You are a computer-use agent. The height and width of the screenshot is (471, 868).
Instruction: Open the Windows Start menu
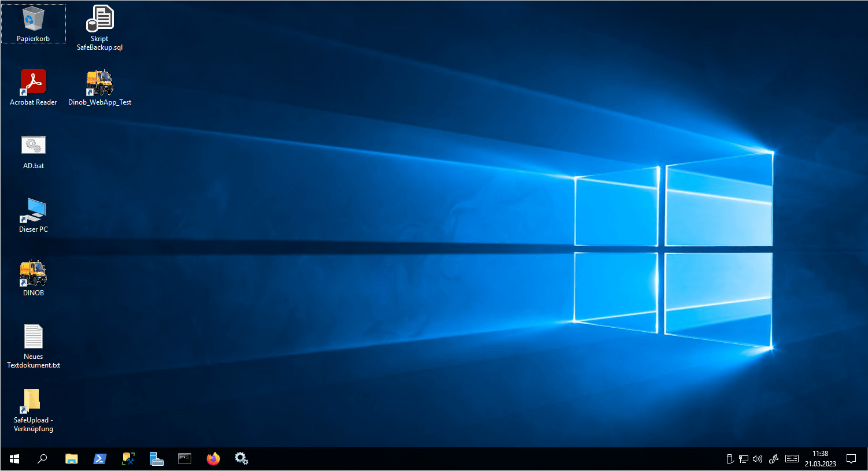point(14,459)
